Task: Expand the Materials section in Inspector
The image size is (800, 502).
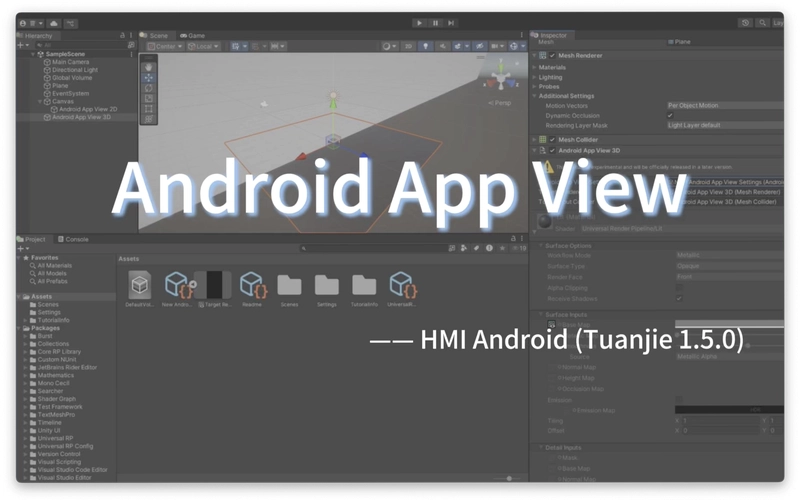Action: point(535,67)
